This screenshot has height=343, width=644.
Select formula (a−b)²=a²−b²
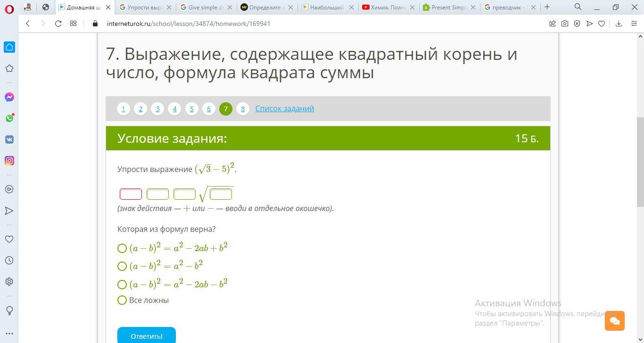(122, 266)
